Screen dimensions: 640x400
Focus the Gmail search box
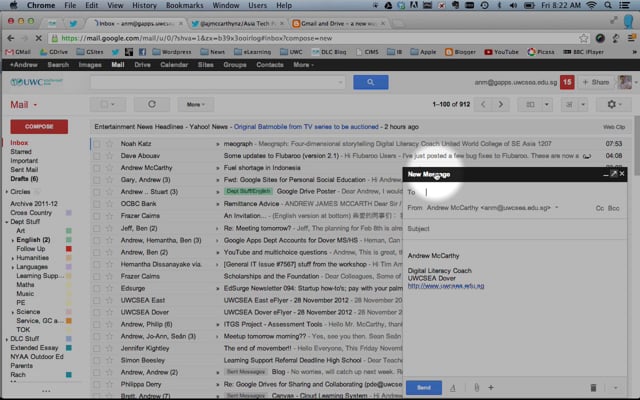217,82
